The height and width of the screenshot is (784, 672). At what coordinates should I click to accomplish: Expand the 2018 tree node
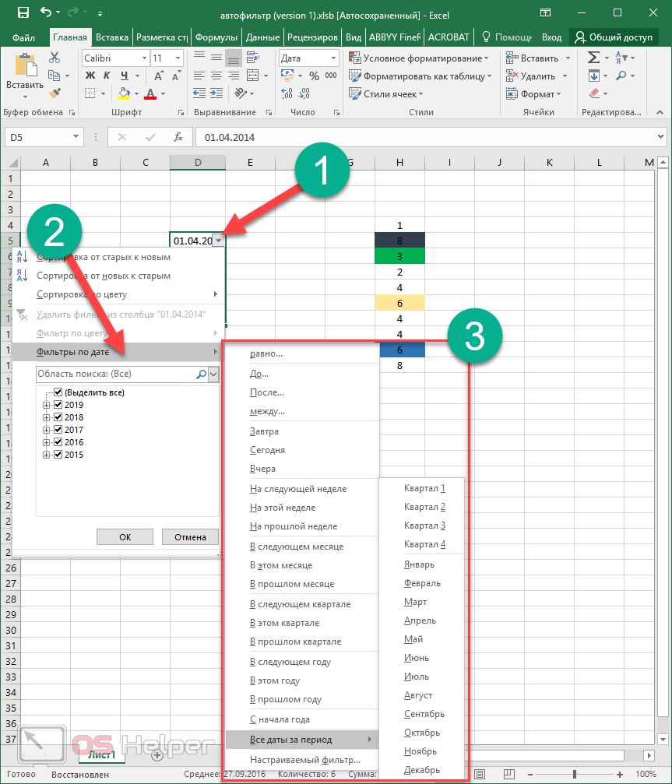(x=47, y=417)
